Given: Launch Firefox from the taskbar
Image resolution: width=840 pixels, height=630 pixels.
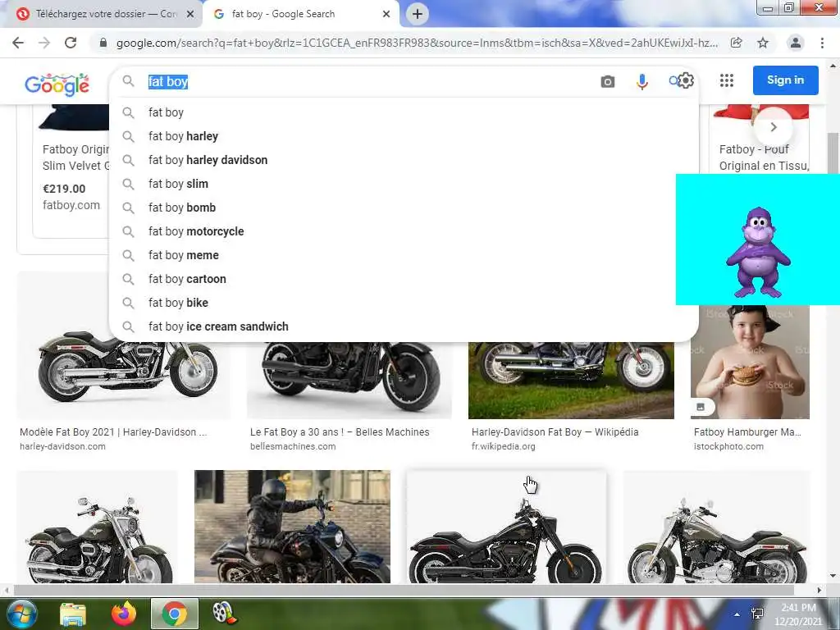Looking at the screenshot, I should [124, 614].
